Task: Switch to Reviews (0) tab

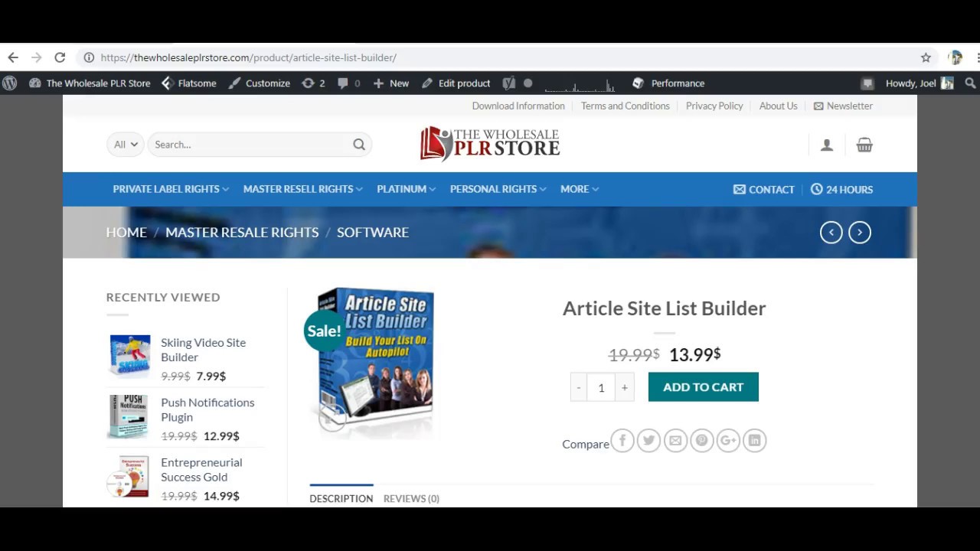Action: click(411, 498)
